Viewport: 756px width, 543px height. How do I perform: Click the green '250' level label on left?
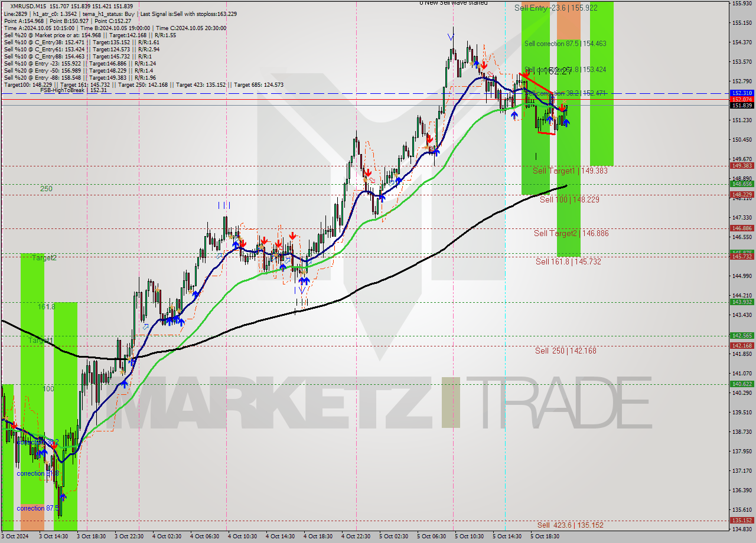pos(46,189)
